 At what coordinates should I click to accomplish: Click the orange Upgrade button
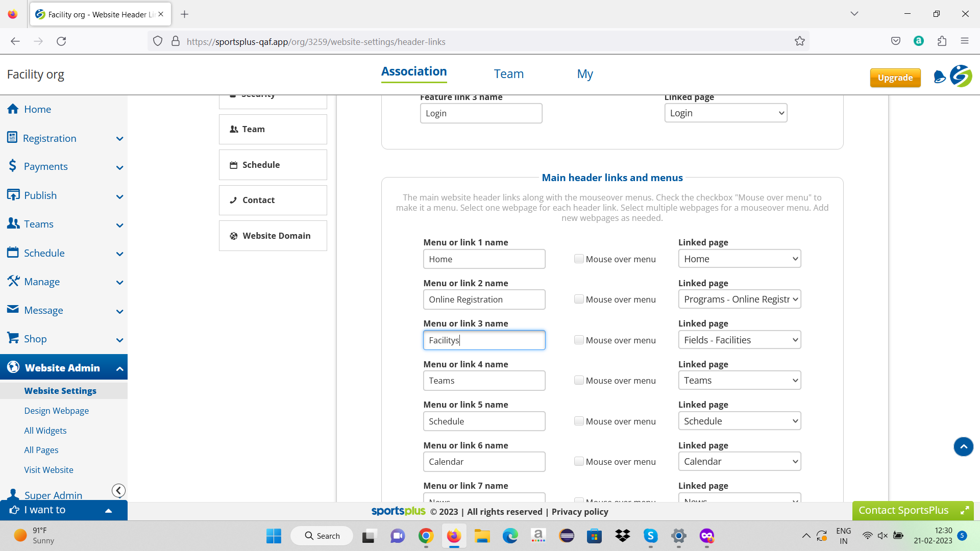(895, 78)
